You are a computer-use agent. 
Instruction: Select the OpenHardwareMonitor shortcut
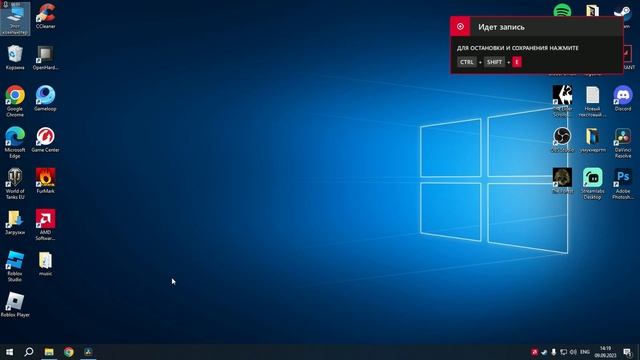tap(45, 58)
